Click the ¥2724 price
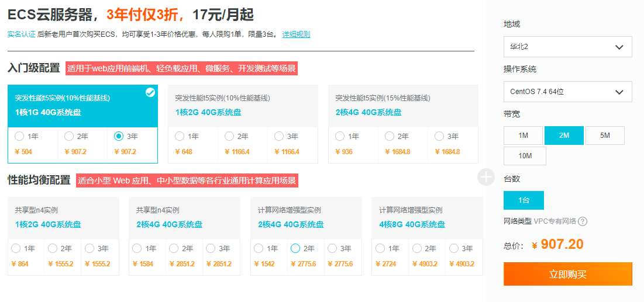The image size is (644, 302). (x=386, y=264)
